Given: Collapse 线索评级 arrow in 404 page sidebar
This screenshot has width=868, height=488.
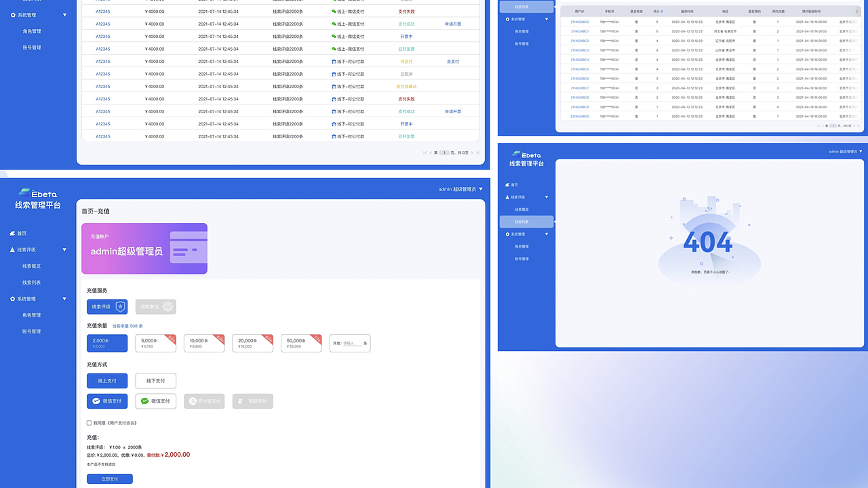Looking at the screenshot, I should (547, 197).
